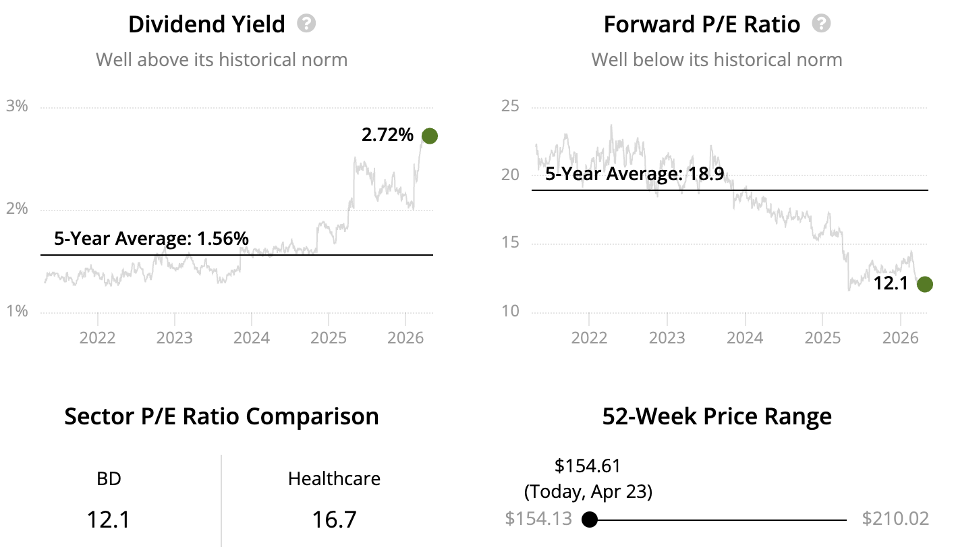Click the $154.13 52-week low value

click(538, 519)
